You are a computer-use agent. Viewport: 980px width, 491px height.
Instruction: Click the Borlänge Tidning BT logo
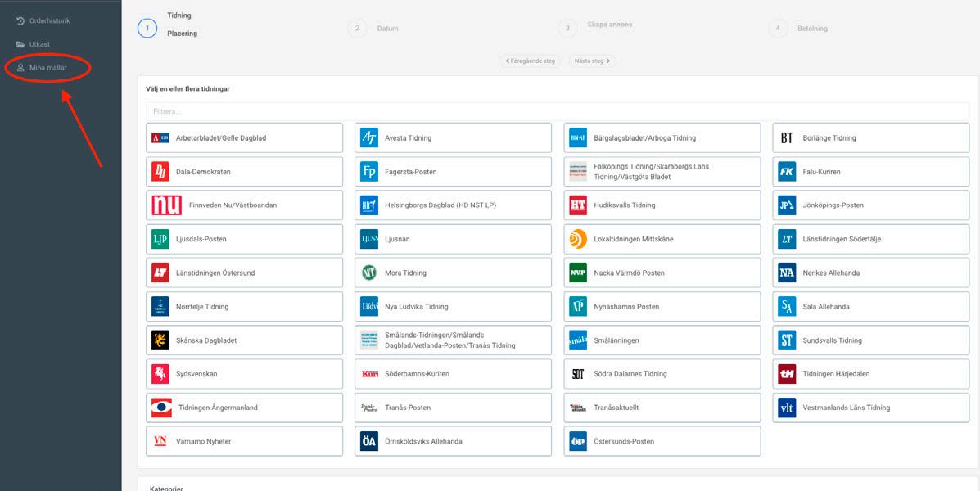point(787,138)
